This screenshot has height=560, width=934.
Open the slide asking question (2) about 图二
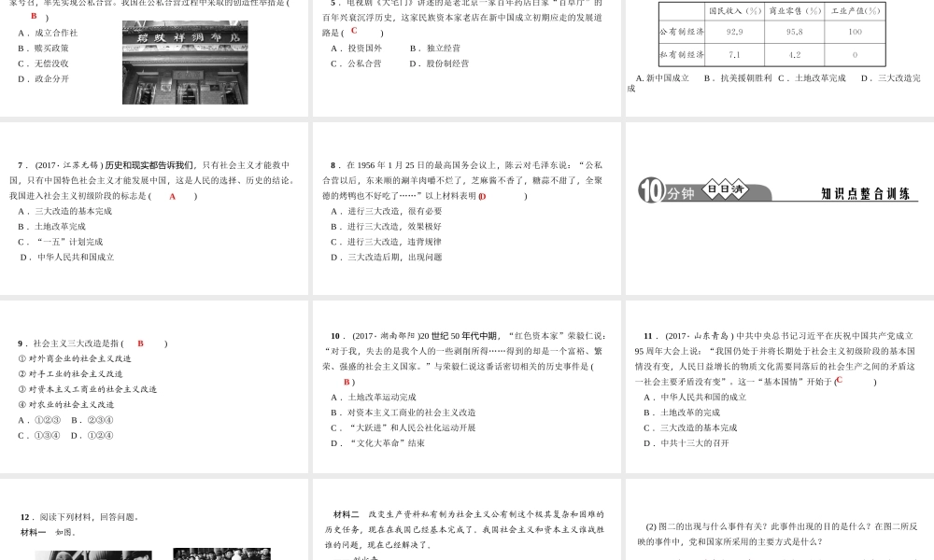point(780,520)
